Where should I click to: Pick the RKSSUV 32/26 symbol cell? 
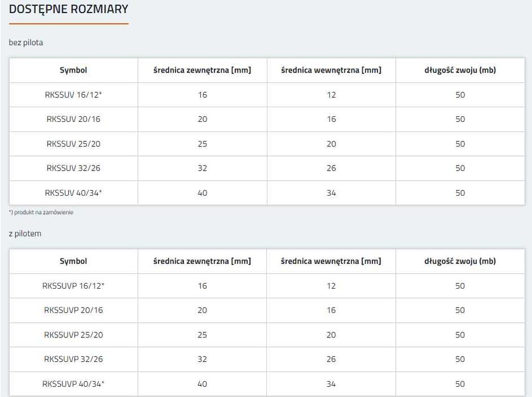pyautogui.click(x=73, y=168)
